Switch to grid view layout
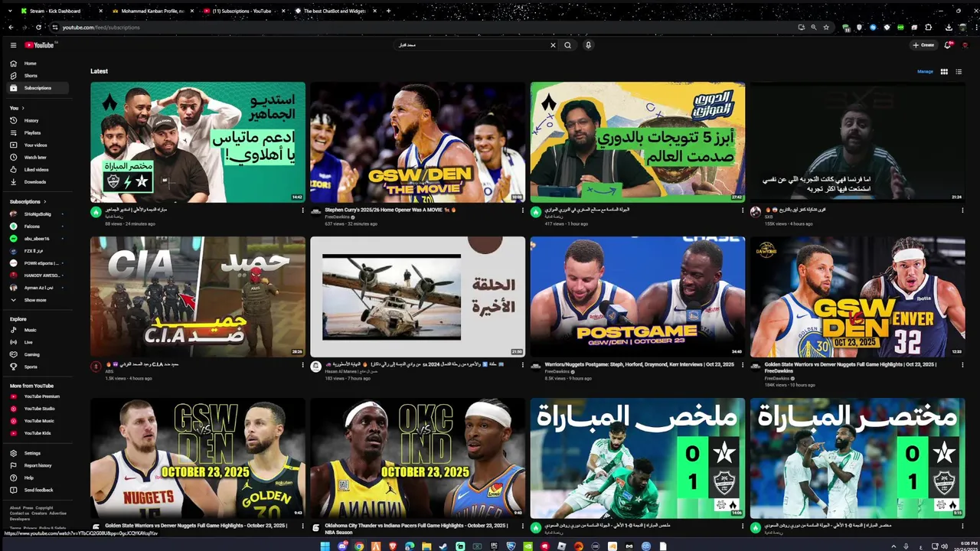This screenshot has height=551, width=980. point(944,71)
